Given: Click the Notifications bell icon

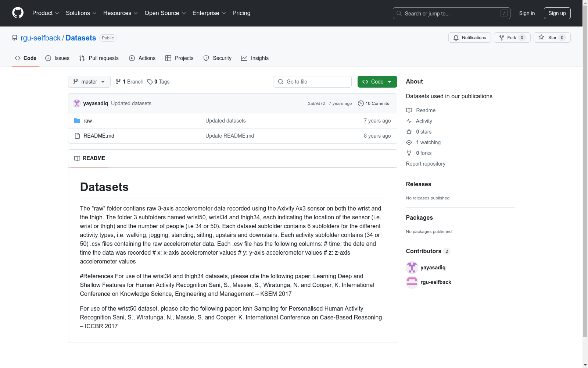Looking at the screenshot, I should point(456,38).
